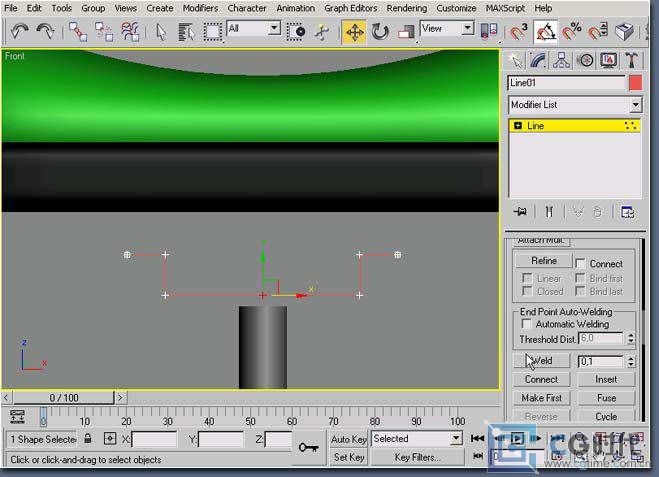Select the Select and Link tool

78,32
